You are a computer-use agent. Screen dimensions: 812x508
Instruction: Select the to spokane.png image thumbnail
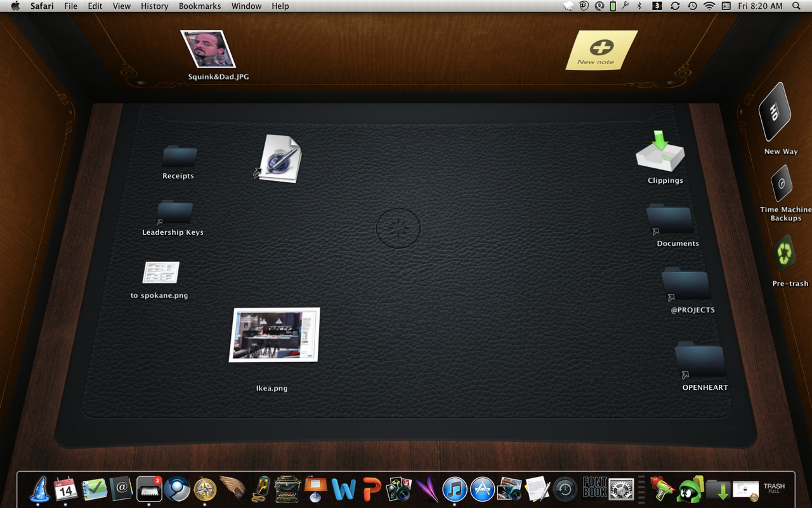[160, 272]
